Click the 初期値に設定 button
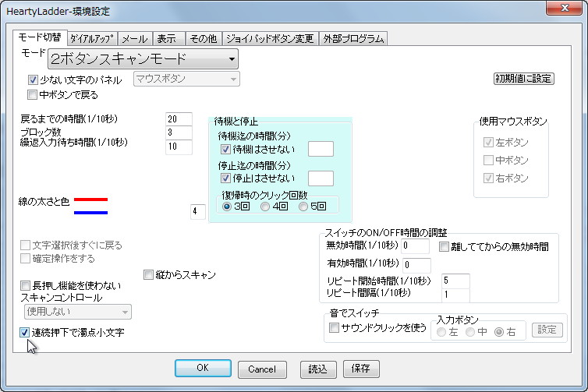The image size is (588, 392). (x=523, y=79)
